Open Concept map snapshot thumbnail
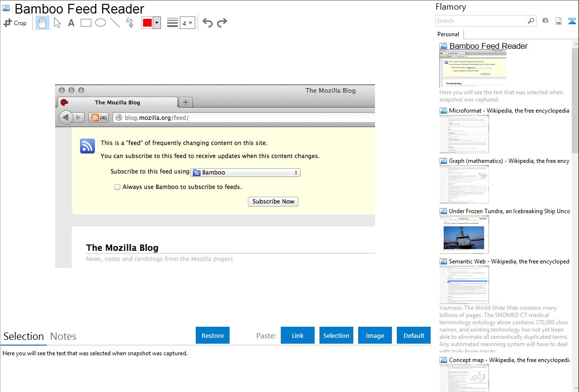Image resolution: width=579 pixels, height=392 pixels. click(x=464, y=378)
